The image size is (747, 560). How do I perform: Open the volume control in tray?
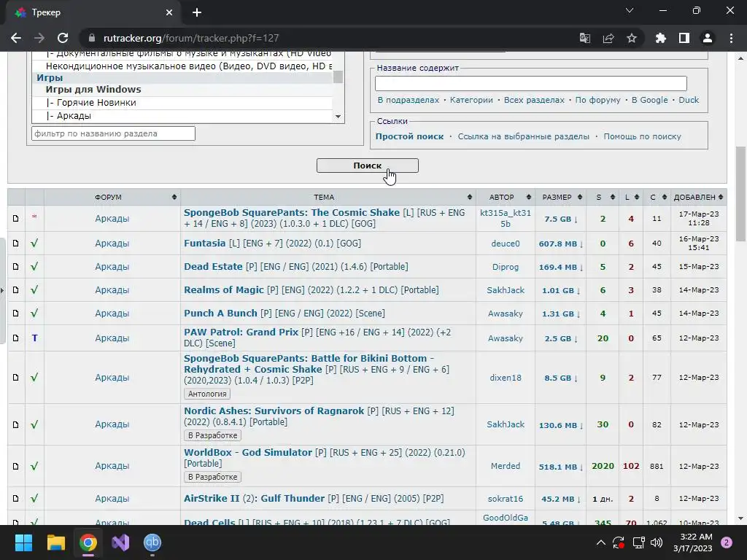657,542
